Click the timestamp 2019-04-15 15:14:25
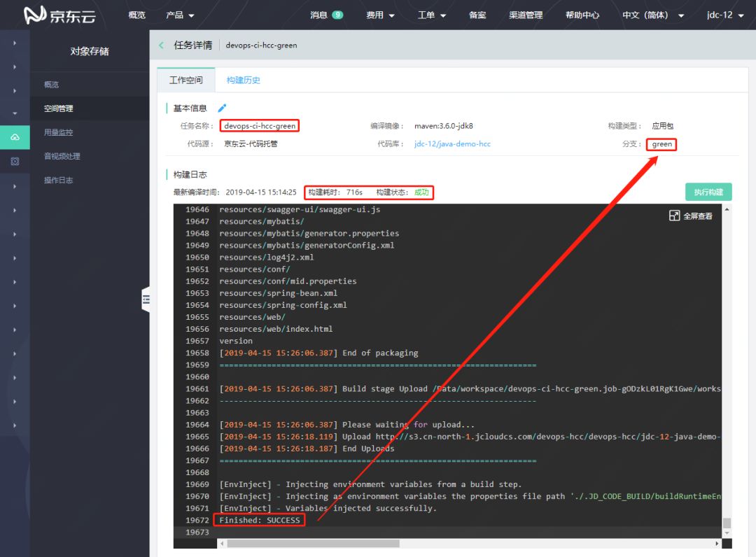756x557 pixels. [x=261, y=192]
